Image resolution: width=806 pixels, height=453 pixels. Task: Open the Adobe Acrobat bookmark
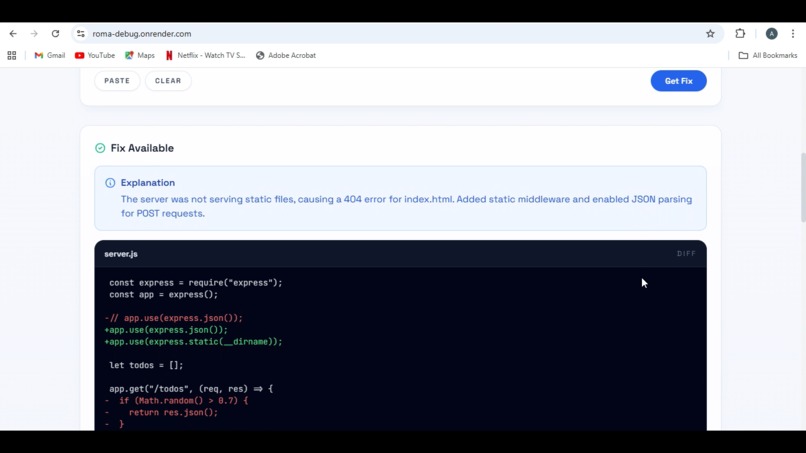(x=286, y=56)
